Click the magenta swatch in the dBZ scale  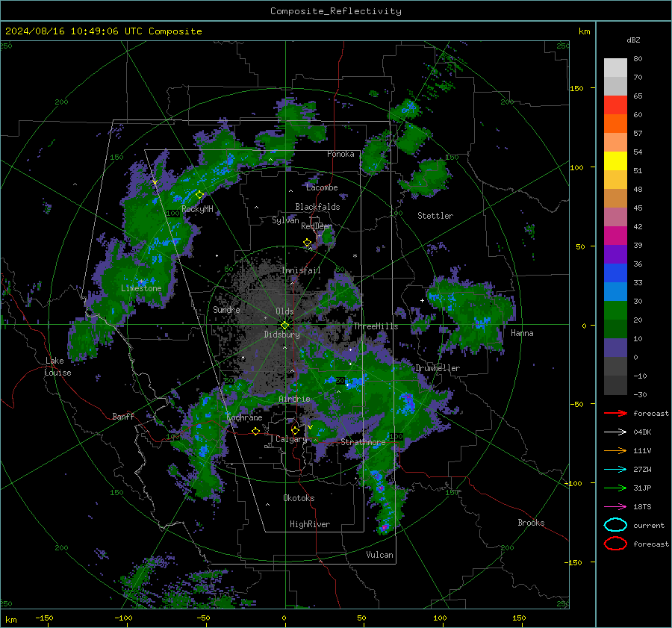(615, 236)
